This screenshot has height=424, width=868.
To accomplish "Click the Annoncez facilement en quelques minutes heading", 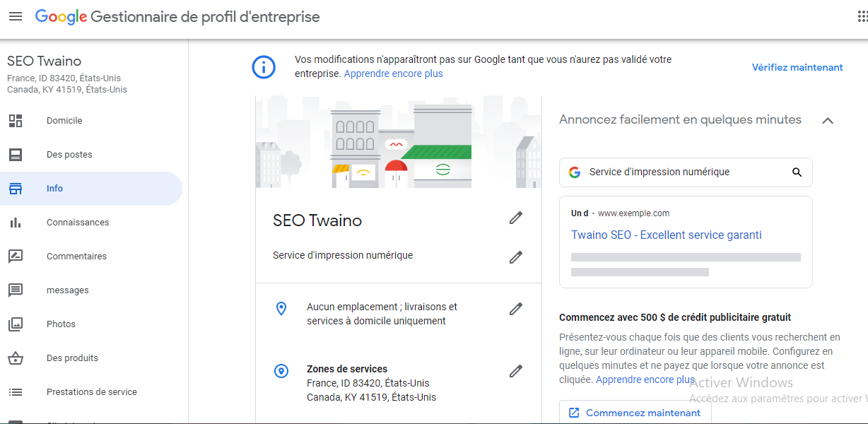I will coord(680,119).
